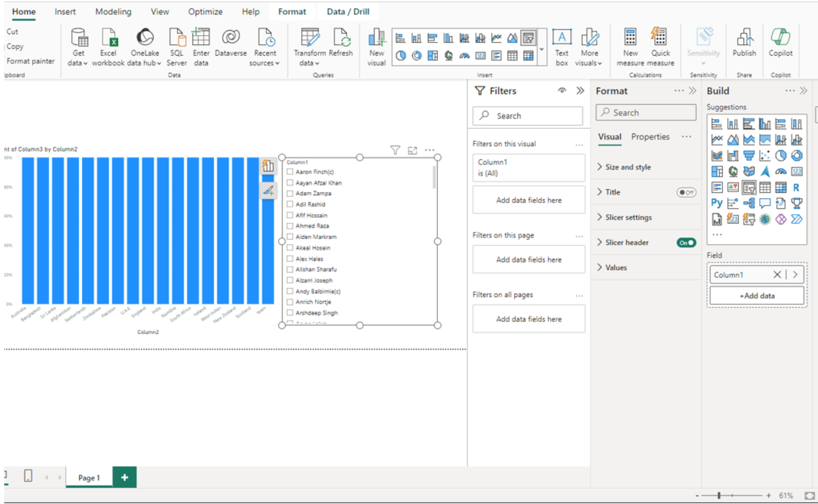Open Column1 field options arrow

(795, 275)
